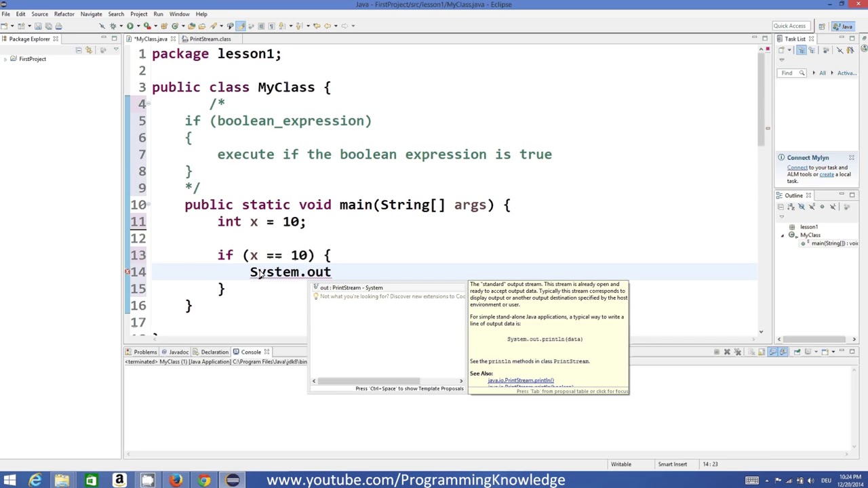The width and height of the screenshot is (868, 488).
Task: Click the File Explorer taskbar icon
Action: click(x=62, y=480)
